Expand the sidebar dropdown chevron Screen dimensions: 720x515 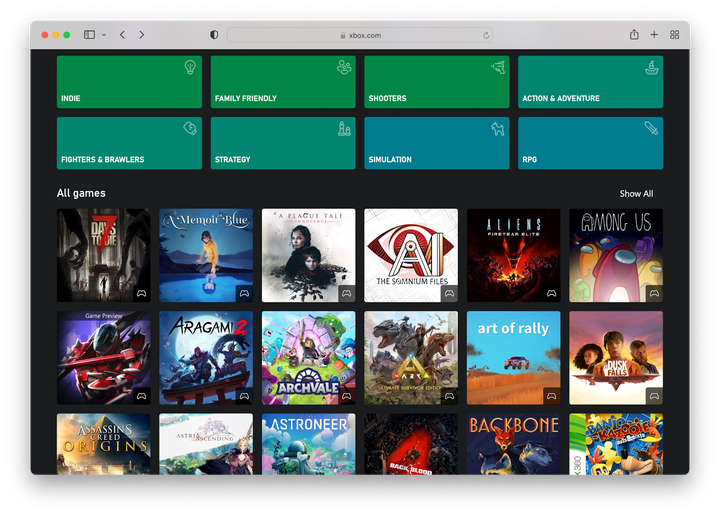pyautogui.click(x=104, y=35)
